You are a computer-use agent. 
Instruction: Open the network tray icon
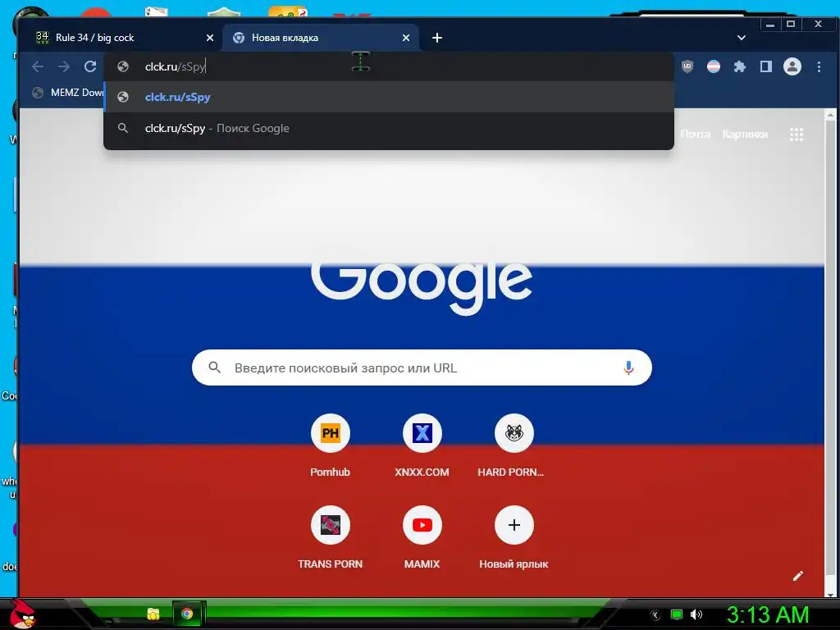[677, 614]
